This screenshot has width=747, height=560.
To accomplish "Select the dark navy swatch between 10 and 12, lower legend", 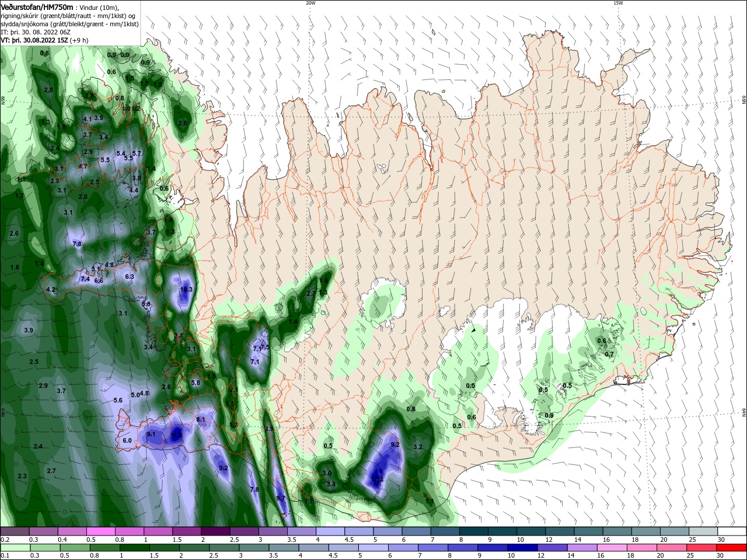I will tap(522, 548).
